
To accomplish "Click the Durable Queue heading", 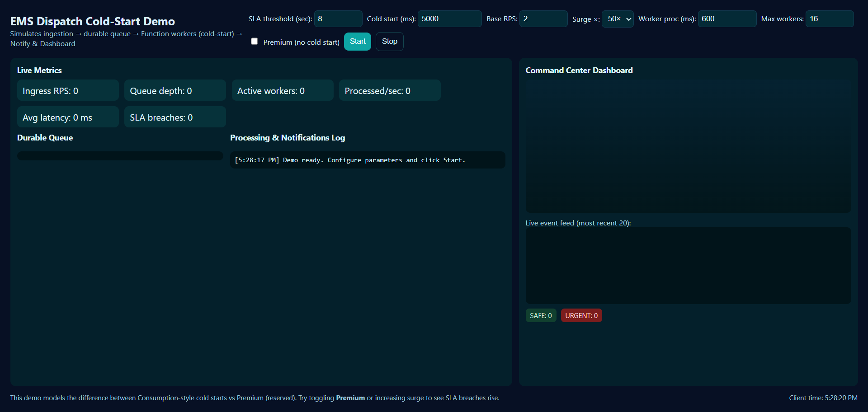I will click(x=45, y=138).
